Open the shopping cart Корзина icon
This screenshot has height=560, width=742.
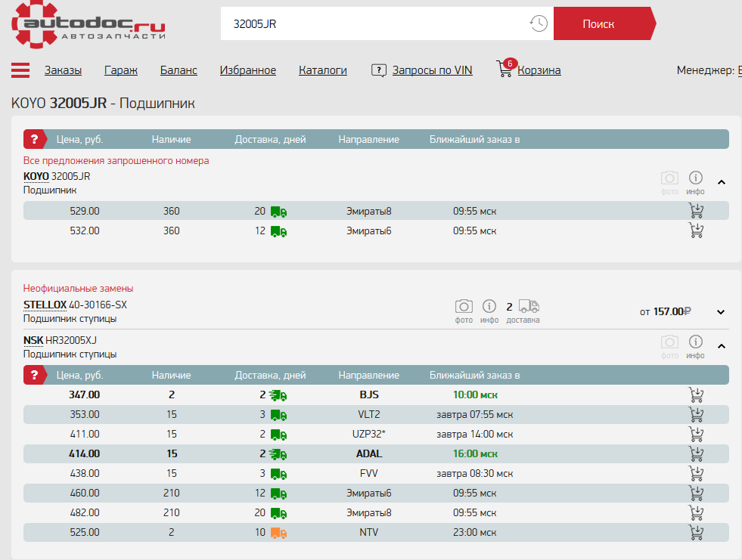coord(505,70)
